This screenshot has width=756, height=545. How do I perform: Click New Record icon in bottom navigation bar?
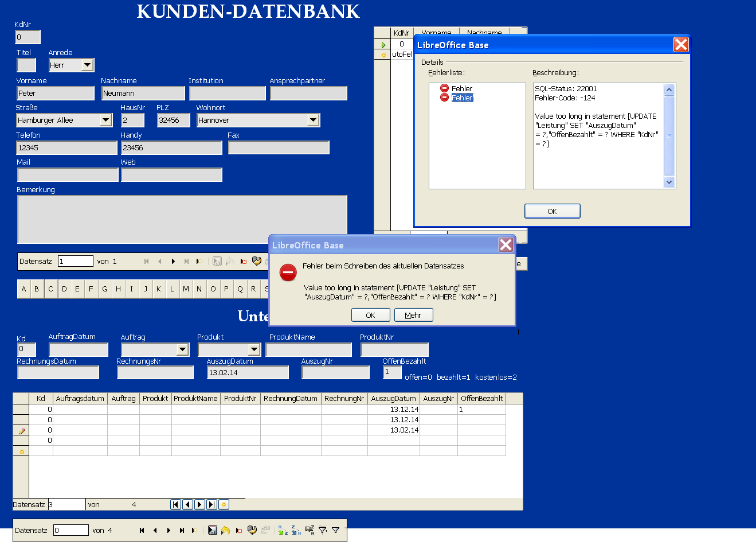tap(194, 531)
